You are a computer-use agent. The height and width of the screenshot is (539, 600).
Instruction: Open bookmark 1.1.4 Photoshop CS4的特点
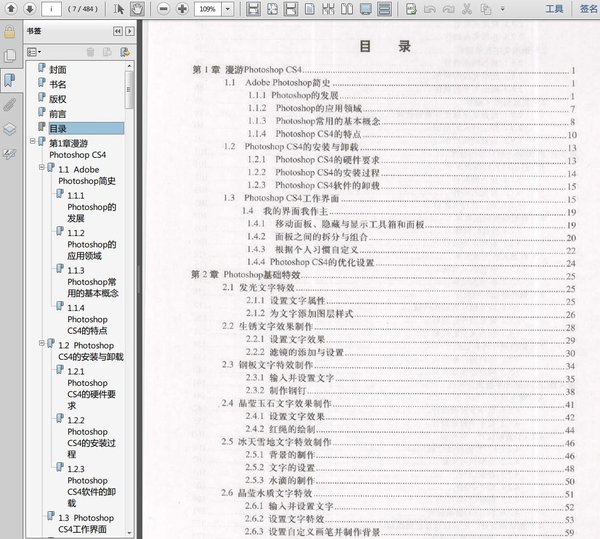coord(88,319)
